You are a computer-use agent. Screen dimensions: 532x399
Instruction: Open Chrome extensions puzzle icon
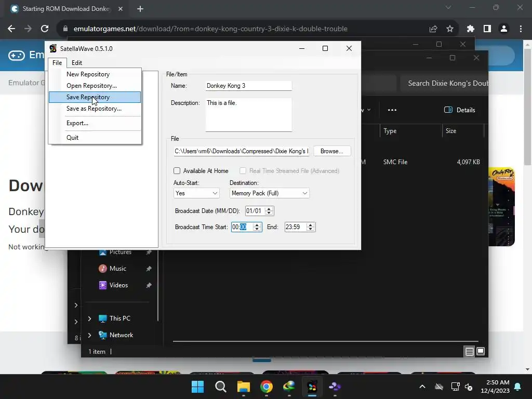click(471, 29)
